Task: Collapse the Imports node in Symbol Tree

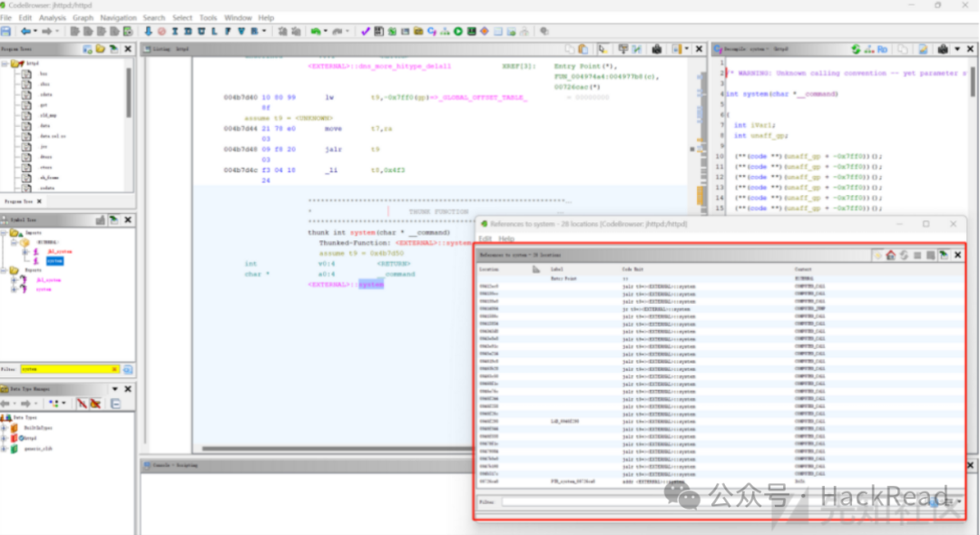Action: [x=4, y=233]
